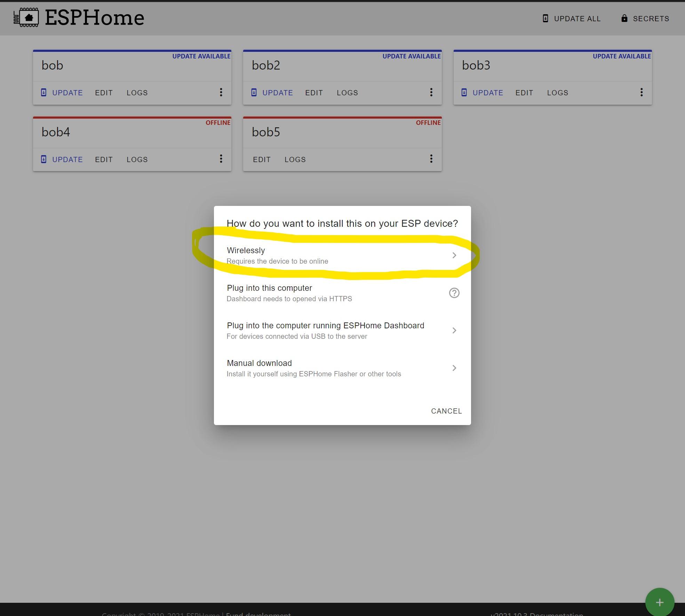Open the three-dot overflow menu on bob3
685x616 pixels.
pyautogui.click(x=642, y=92)
